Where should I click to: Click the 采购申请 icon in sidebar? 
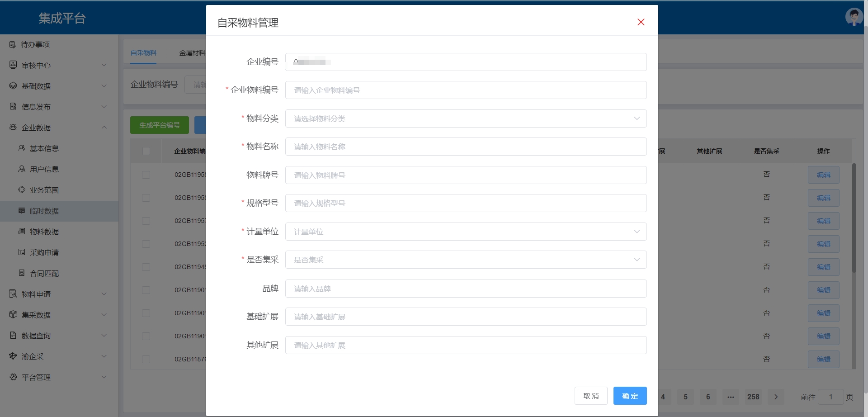22,252
